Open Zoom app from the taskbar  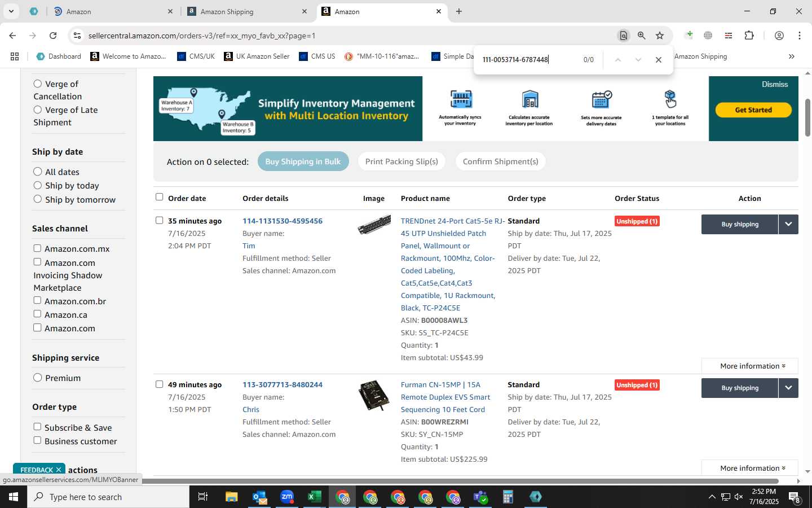(x=287, y=497)
